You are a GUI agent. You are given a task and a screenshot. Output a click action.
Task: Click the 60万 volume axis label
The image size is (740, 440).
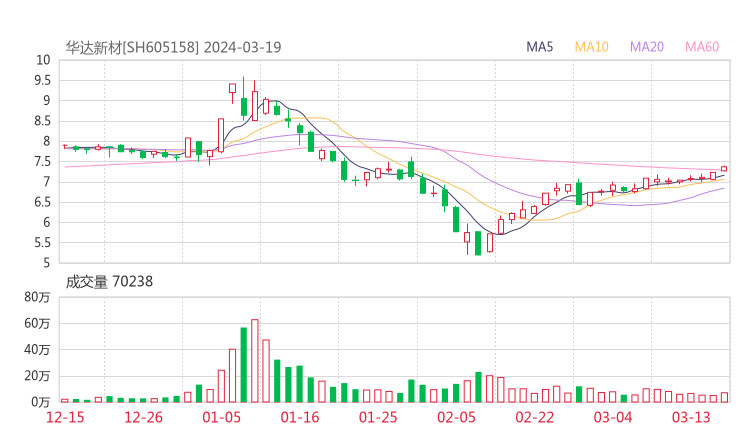(x=37, y=323)
